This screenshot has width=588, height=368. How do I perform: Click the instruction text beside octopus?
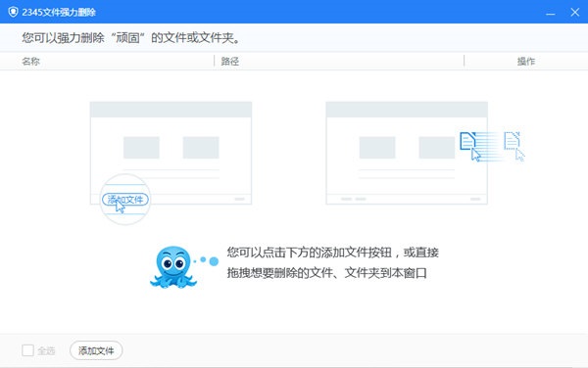(332, 263)
